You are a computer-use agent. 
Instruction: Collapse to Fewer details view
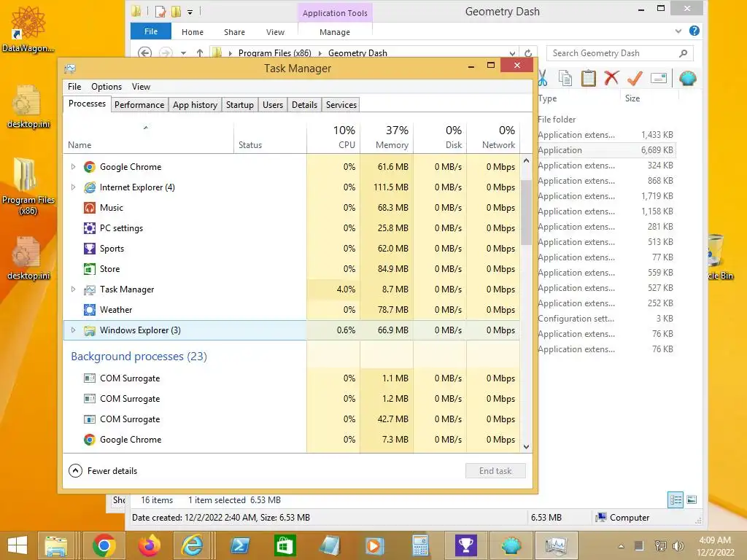click(x=104, y=470)
